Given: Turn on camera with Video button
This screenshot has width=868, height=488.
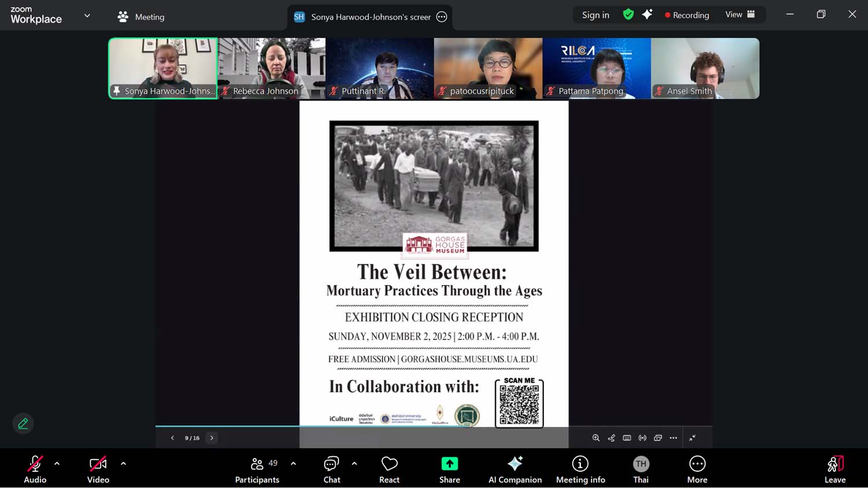Looking at the screenshot, I should pyautogui.click(x=98, y=469).
